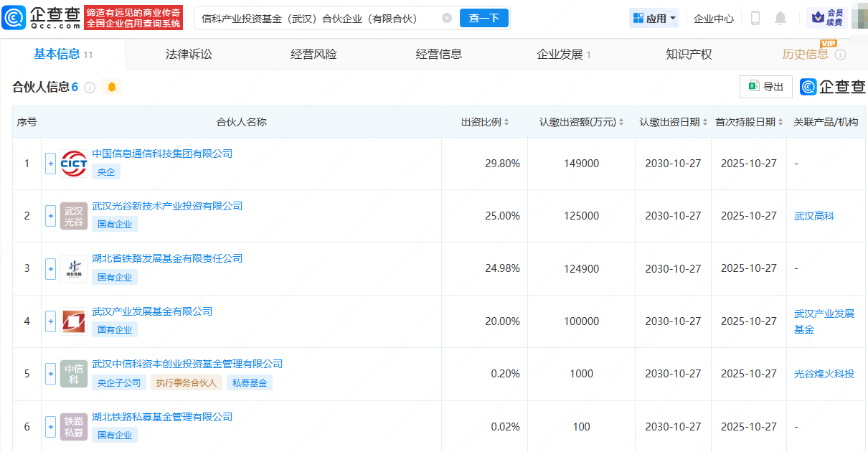The image size is (868, 452).
Task: Click the Qcc.com 企查查 logo
Action: [x=42, y=18]
